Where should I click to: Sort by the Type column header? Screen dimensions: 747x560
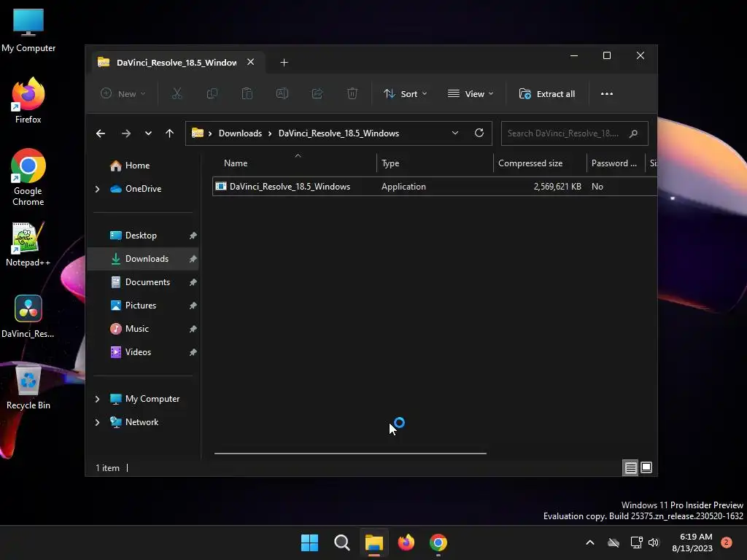435,163
